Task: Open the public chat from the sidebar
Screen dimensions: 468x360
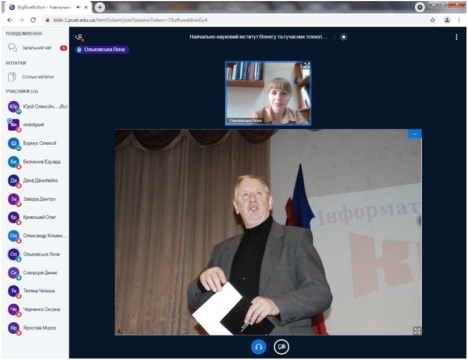Action: click(x=36, y=48)
